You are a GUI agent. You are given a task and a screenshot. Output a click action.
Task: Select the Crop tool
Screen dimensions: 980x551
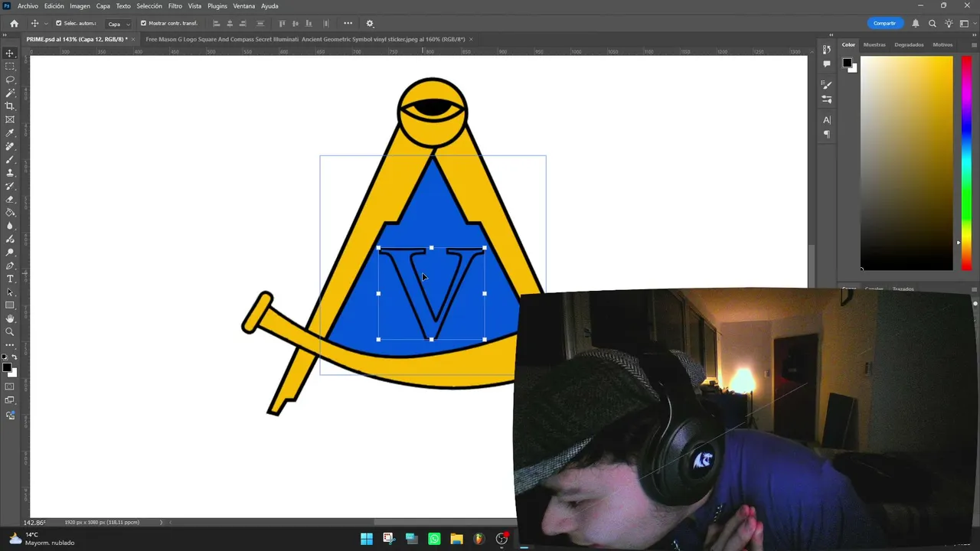(10, 106)
